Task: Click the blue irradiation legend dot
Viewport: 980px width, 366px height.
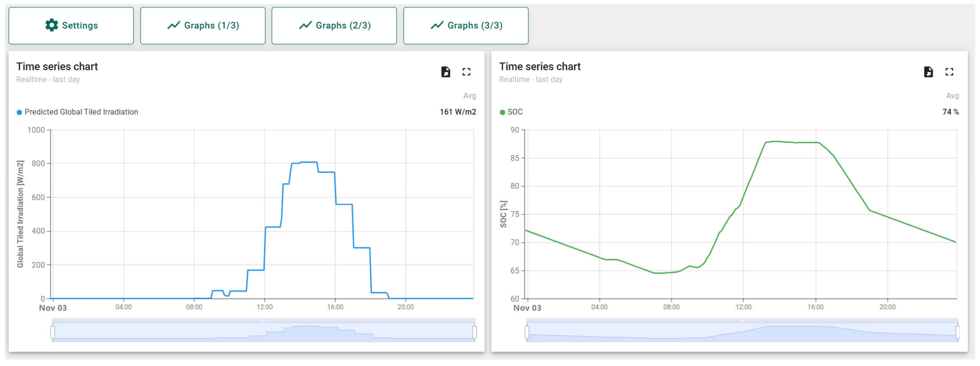Action: 19,112
